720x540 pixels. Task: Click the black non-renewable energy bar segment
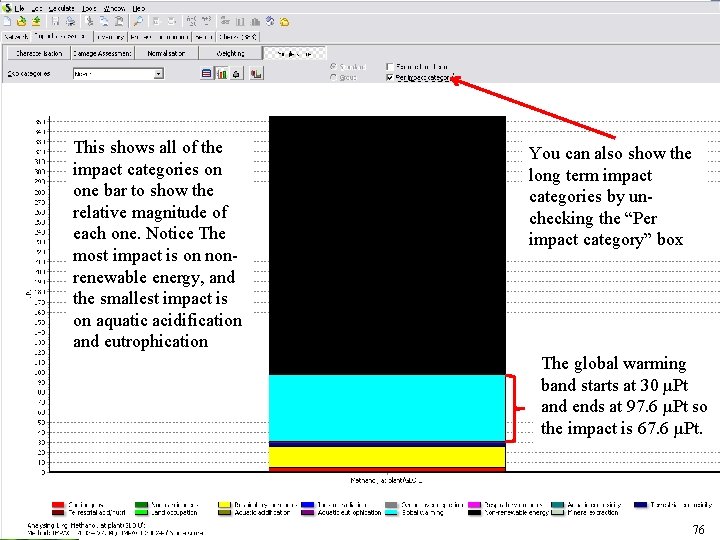click(x=387, y=245)
